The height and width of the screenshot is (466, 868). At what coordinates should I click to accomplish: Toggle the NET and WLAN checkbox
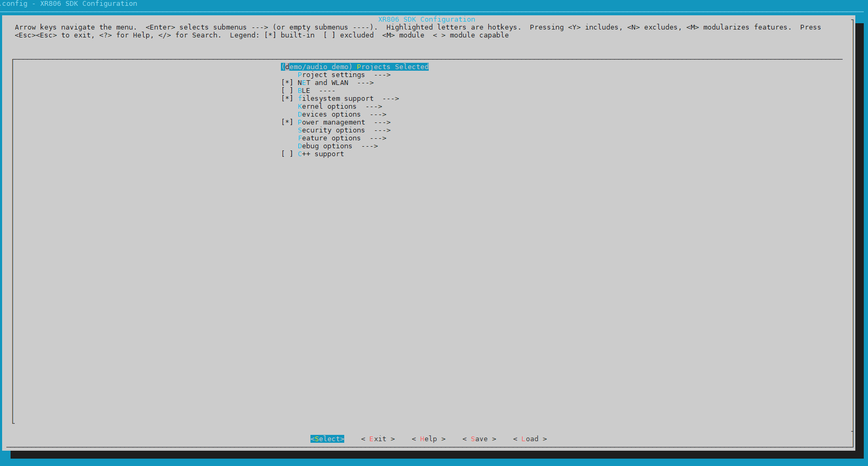(287, 83)
